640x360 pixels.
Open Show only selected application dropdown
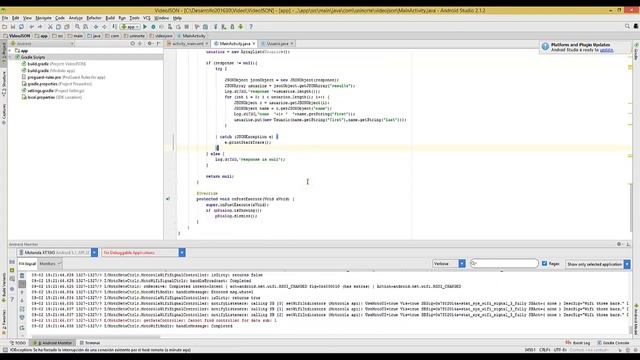(x=627, y=264)
